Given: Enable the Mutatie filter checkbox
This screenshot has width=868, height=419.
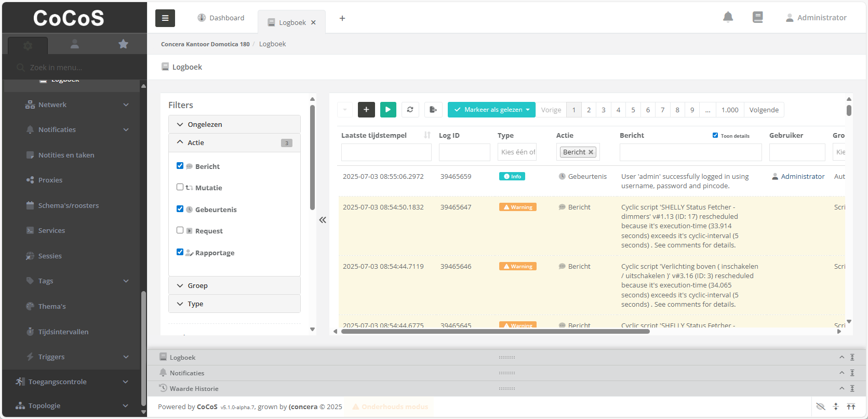Looking at the screenshot, I should 180,187.
